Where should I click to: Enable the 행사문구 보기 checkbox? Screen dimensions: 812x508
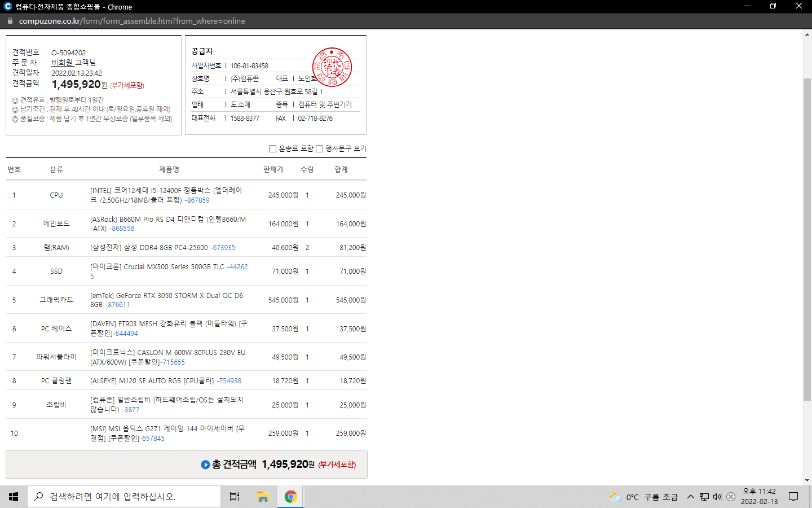pos(319,148)
